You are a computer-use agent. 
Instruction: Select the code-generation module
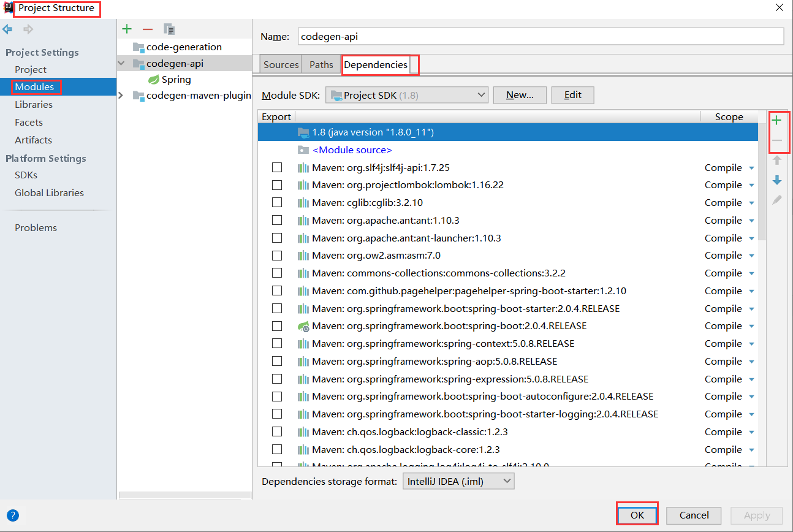(x=184, y=47)
